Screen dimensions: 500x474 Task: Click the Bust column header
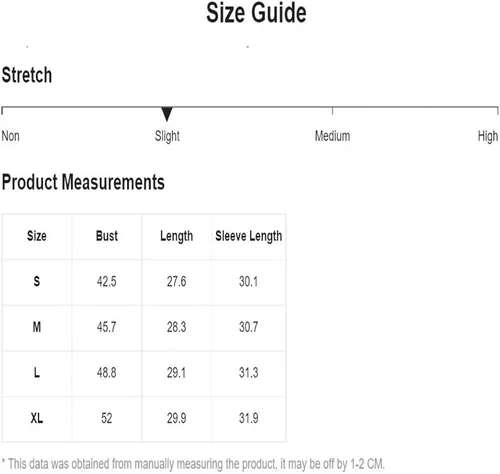(x=107, y=236)
